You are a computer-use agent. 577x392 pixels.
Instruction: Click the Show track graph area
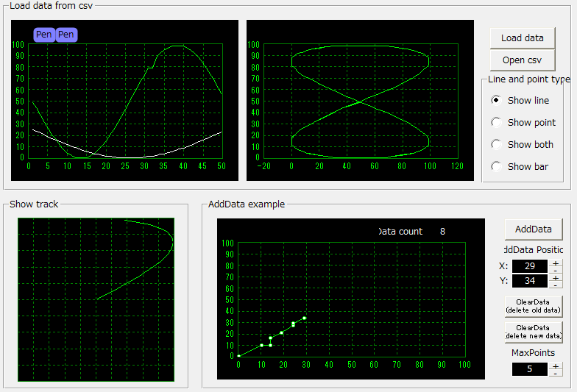tap(96, 299)
